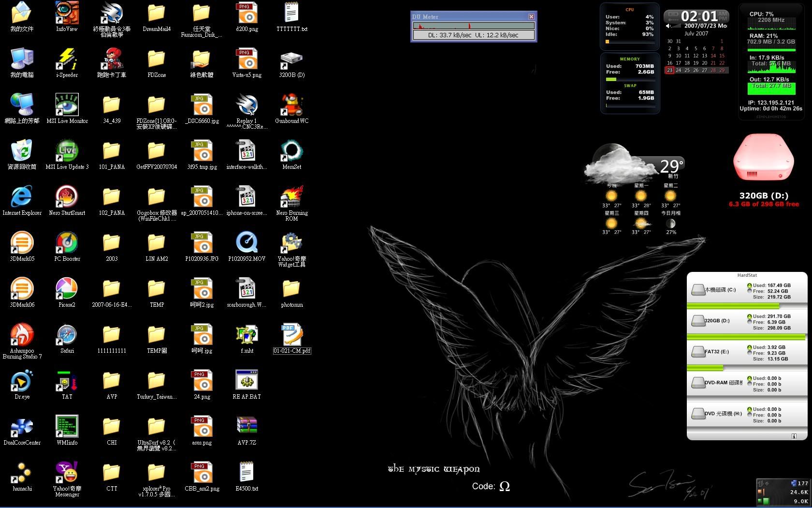812x508 pixels.
Task: Open the AVP.7Z archive icon
Action: (246, 427)
